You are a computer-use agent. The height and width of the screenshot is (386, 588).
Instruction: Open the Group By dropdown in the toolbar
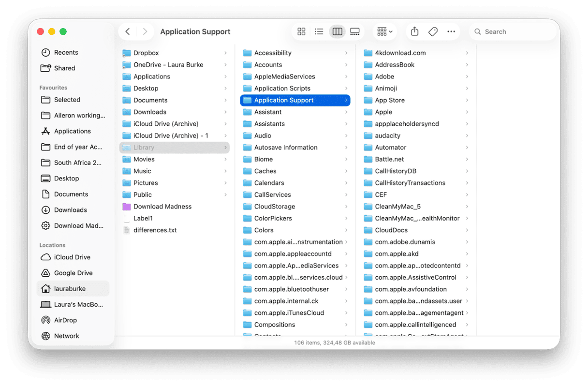[x=384, y=31]
